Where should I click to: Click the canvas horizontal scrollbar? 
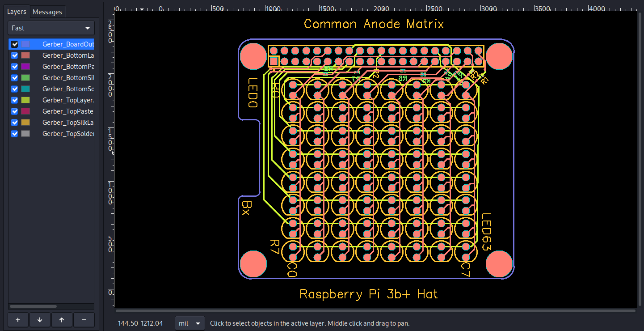click(375, 310)
